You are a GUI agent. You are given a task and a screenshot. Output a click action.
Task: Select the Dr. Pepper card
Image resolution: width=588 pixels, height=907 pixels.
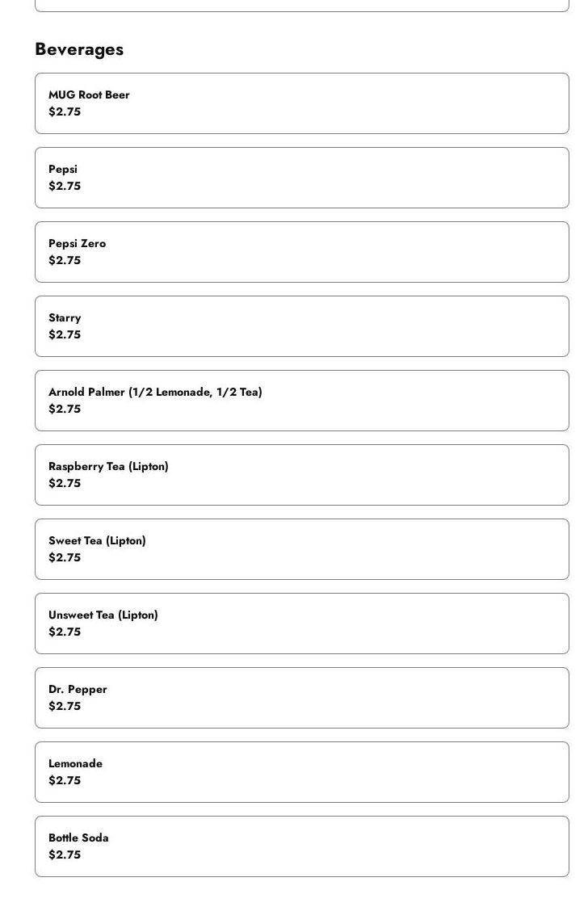[x=301, y=698]
